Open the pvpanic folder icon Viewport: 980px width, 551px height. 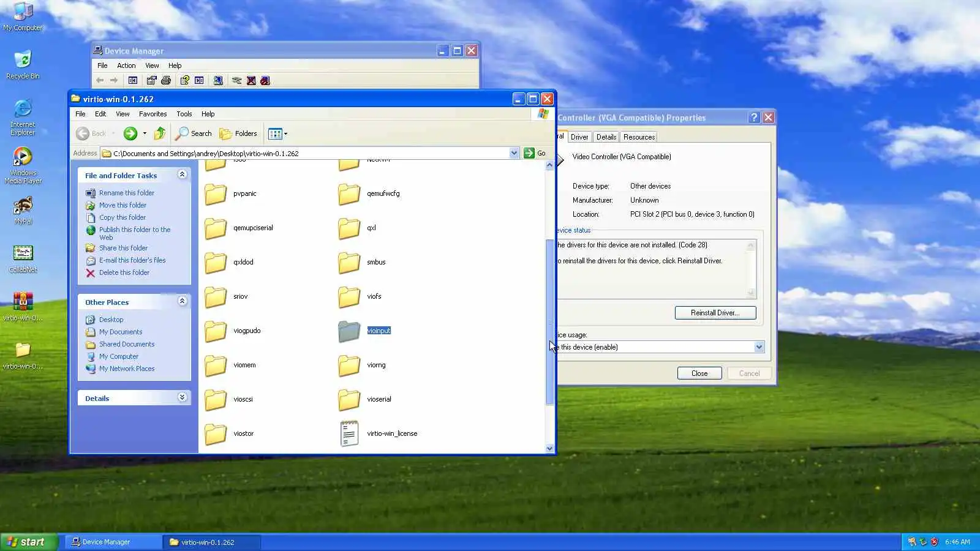216,193
